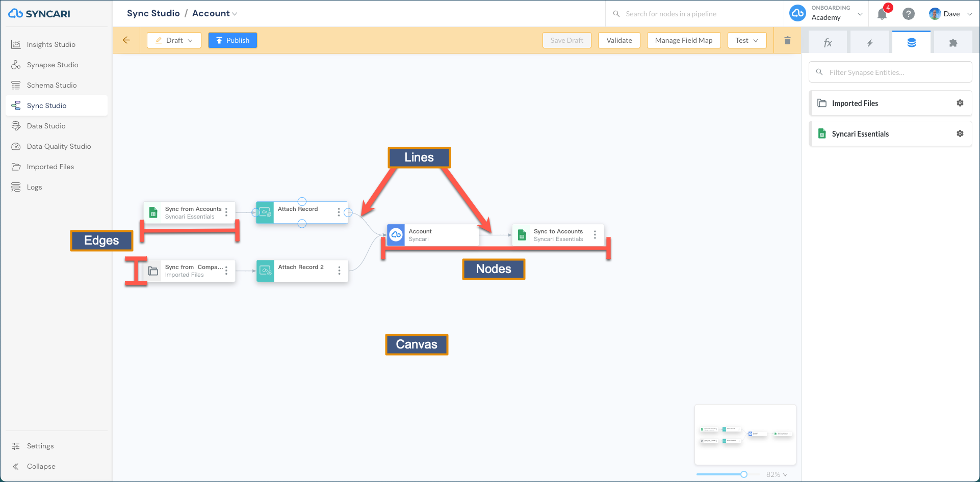
Task: Open options menu of Sync to Accounts node
Action: click(595, 234)
